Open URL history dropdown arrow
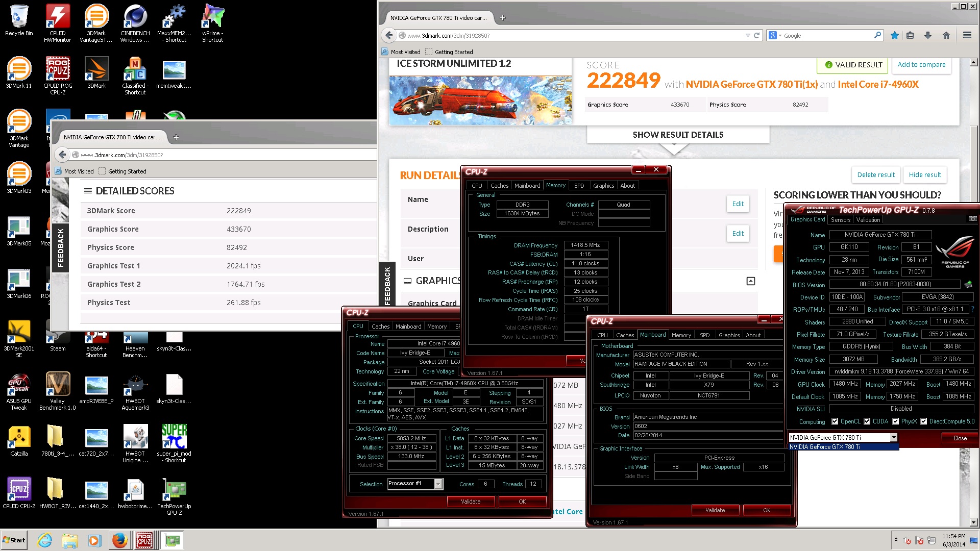The width and height of the screenshot is (980, 551). [748, 35]
